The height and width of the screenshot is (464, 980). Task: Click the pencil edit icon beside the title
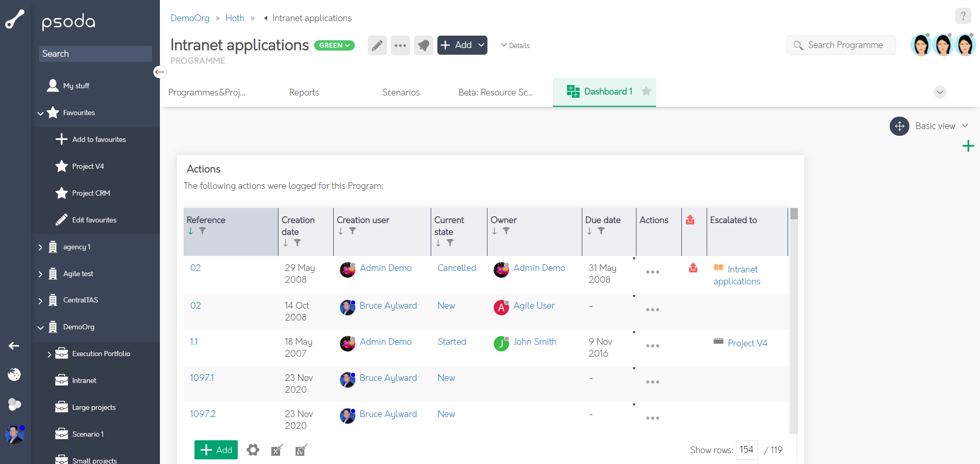377,45
